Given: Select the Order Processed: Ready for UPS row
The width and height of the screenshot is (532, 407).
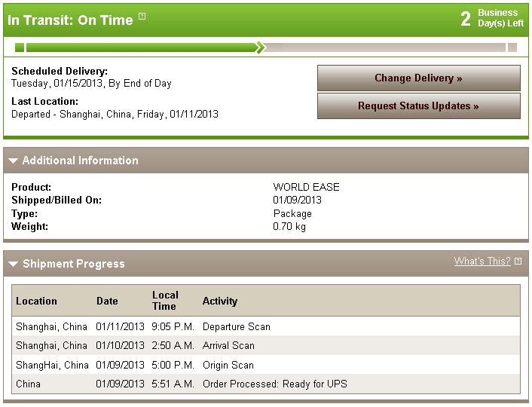Looking at the screenshot, I should [x=266, y=384].
